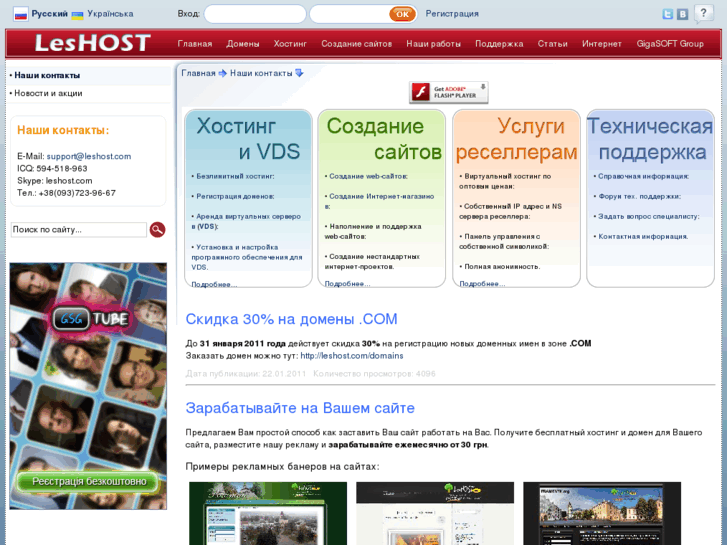Click Подробнее in the Хостинг card

pos(214,284)
